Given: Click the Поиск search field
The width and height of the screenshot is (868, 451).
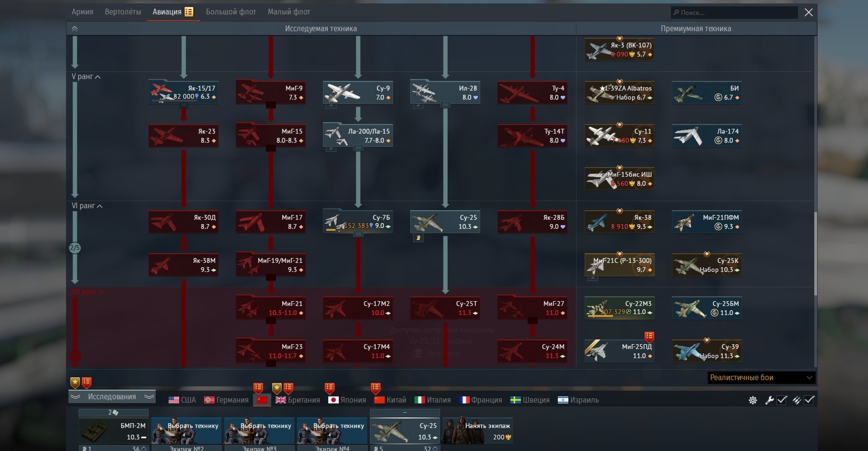Looking at the screenshot, I should (734, 12).
